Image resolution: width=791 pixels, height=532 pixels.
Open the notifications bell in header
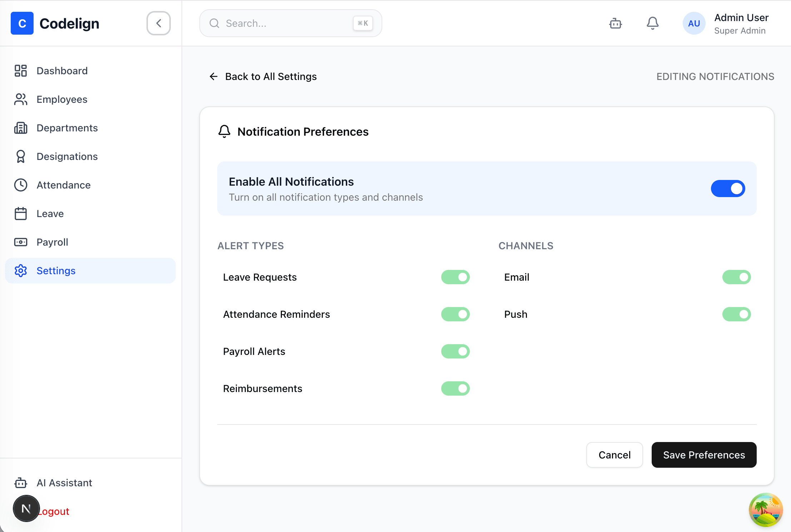coord(652,23)
